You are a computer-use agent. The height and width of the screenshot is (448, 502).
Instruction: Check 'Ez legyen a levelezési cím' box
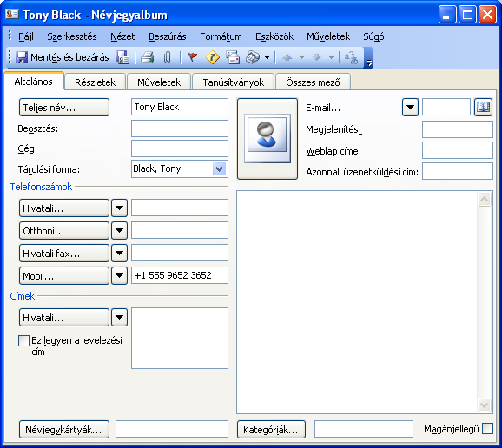23,341
